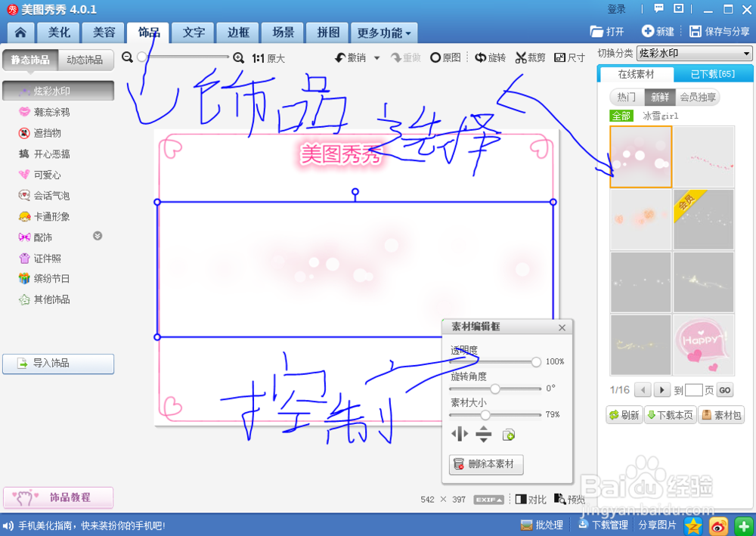Open the 拼图 tab
756x536 pixels.
[328, 33]
